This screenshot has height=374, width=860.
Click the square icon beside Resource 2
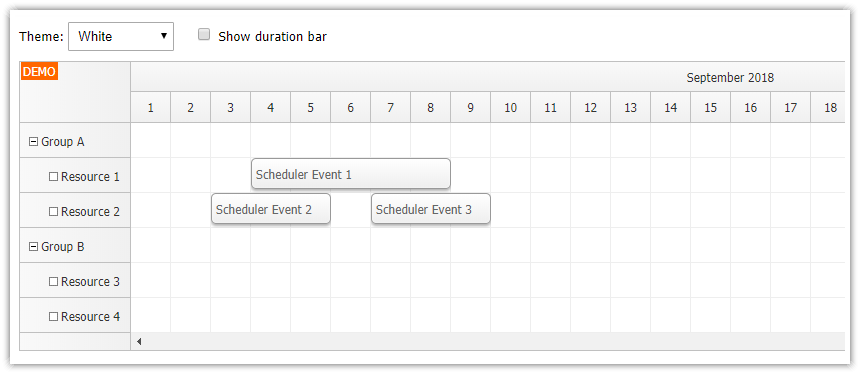[x=53, y=212]
